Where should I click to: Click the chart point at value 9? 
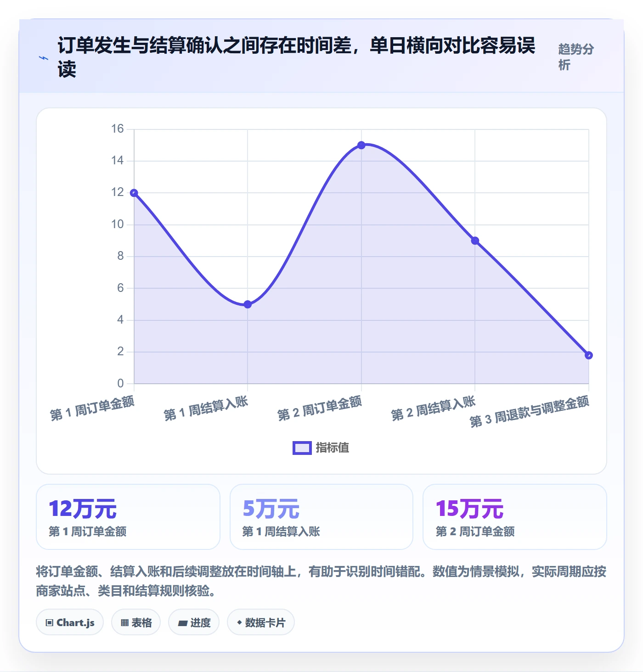(475, 241)
